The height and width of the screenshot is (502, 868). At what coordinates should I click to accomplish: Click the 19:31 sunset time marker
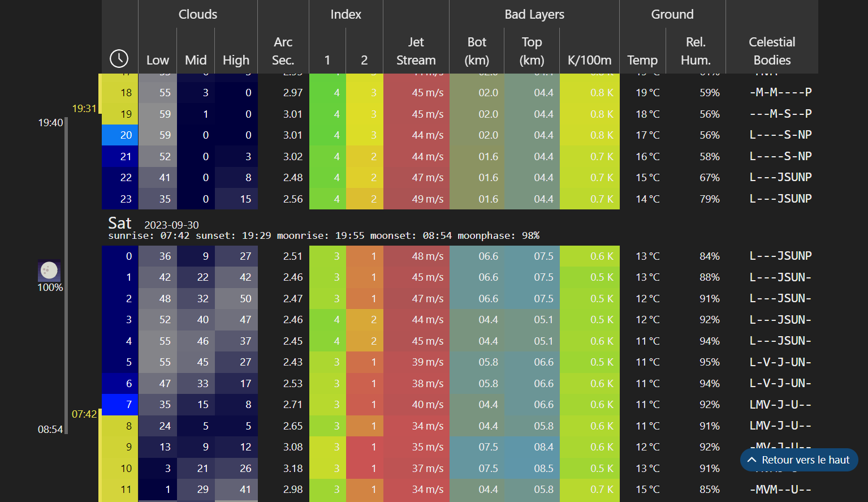[x=84, y=109]
